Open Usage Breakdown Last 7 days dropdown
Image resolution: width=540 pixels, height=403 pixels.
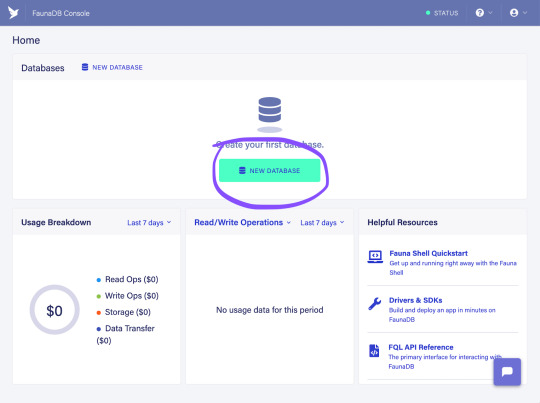(149, 223)
